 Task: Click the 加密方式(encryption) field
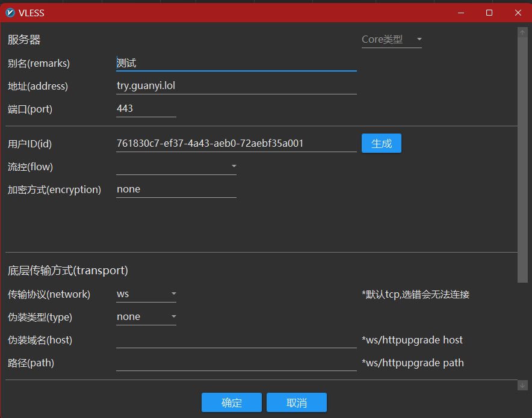coord(176,189)
